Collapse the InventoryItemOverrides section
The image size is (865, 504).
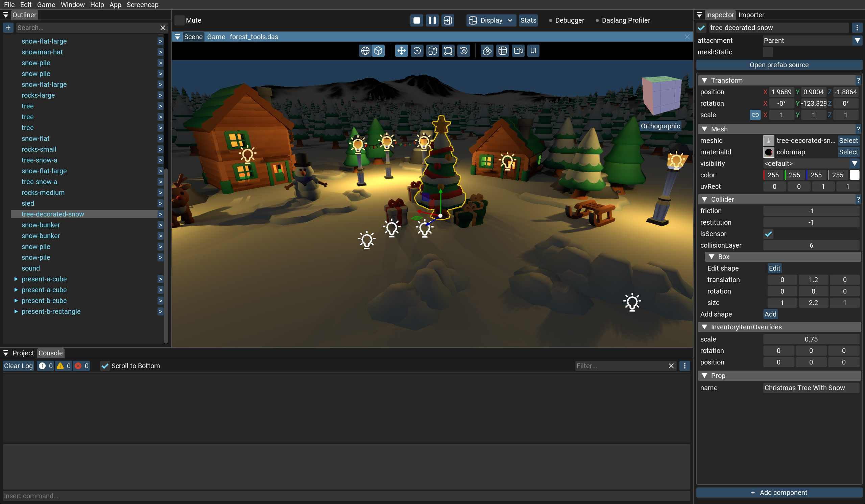click(x=704, y=327)
